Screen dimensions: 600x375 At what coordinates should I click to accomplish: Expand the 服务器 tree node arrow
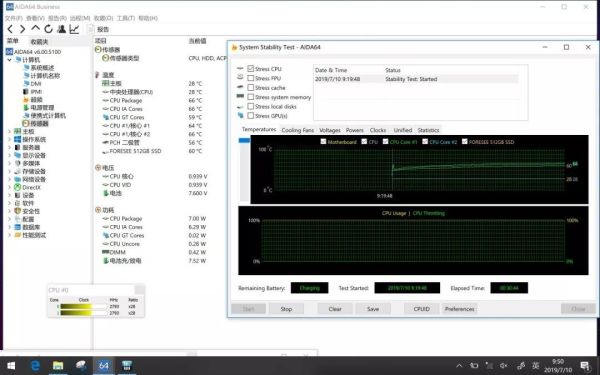9,147
